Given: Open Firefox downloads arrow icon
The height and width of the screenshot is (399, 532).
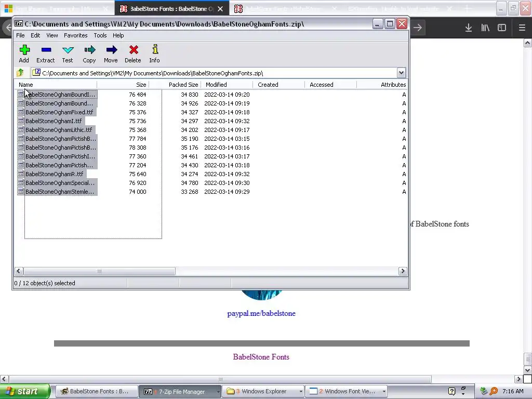Looking at the screenshot, I should click(469, 28).
